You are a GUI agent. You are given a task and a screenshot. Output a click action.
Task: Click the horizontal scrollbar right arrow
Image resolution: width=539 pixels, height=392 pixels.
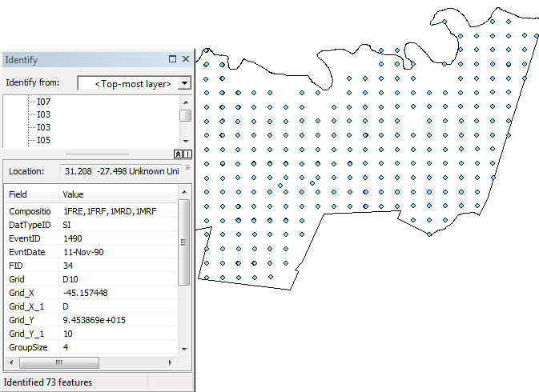(170, 362)
